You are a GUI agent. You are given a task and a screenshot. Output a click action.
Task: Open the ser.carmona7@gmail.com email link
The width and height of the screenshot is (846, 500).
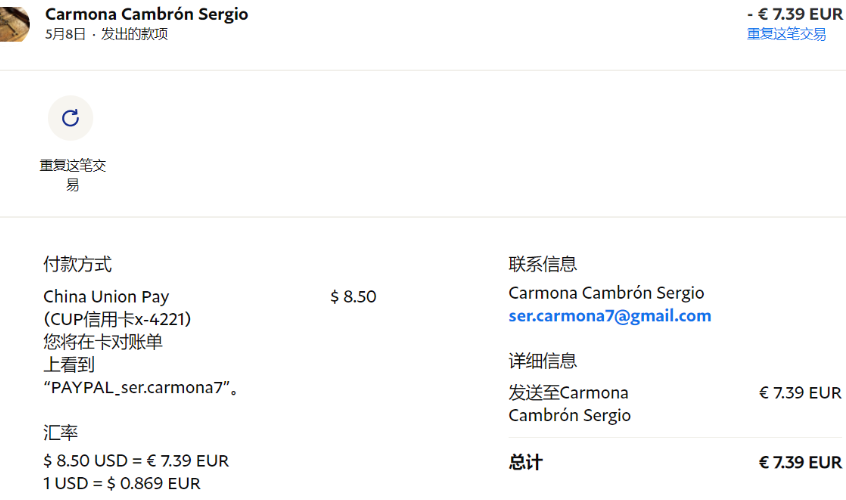coord(609,316)
